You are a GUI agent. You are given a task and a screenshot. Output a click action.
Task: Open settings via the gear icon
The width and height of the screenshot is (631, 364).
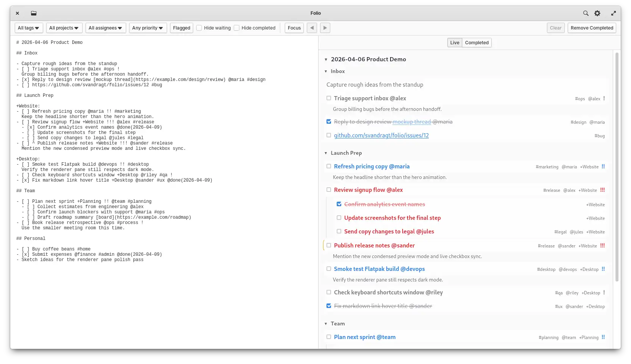coord(597,13)
